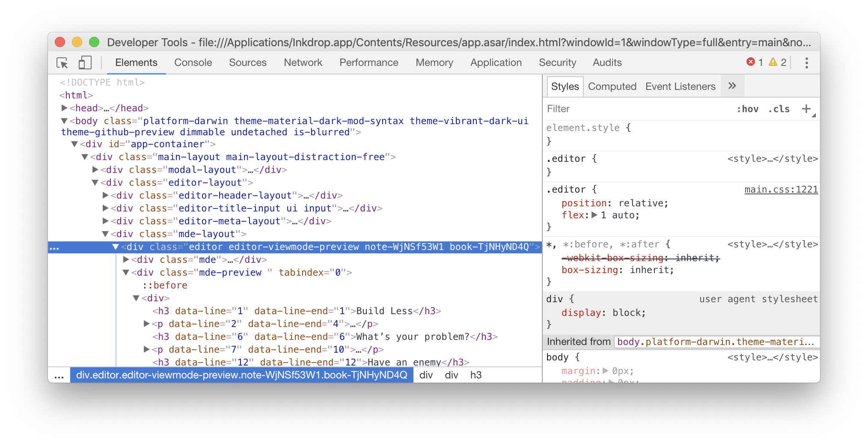The width and height of the screenshot is (868, 446).
Task: Toggle the .cls element classes panel
Action: click(779, 109)
